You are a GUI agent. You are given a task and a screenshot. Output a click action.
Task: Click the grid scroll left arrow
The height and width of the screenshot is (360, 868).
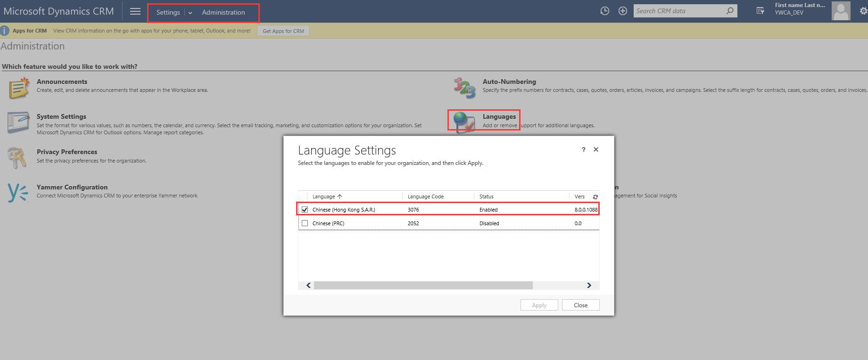[x=308, y=285]
